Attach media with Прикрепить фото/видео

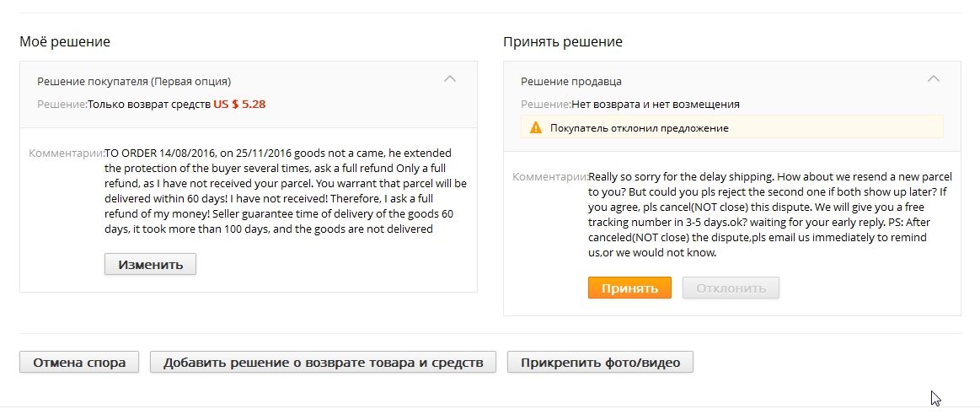pos(600,362)
